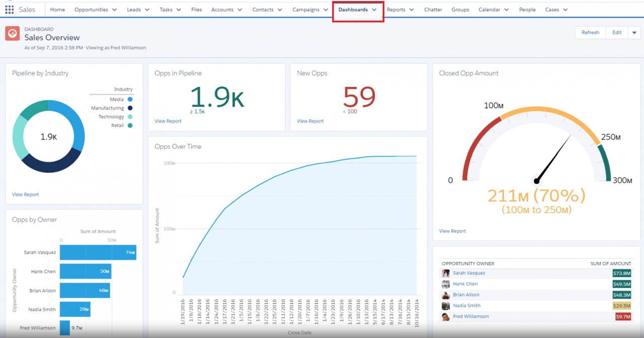Open View Report under Pipeline by Industry

point(25,194)
